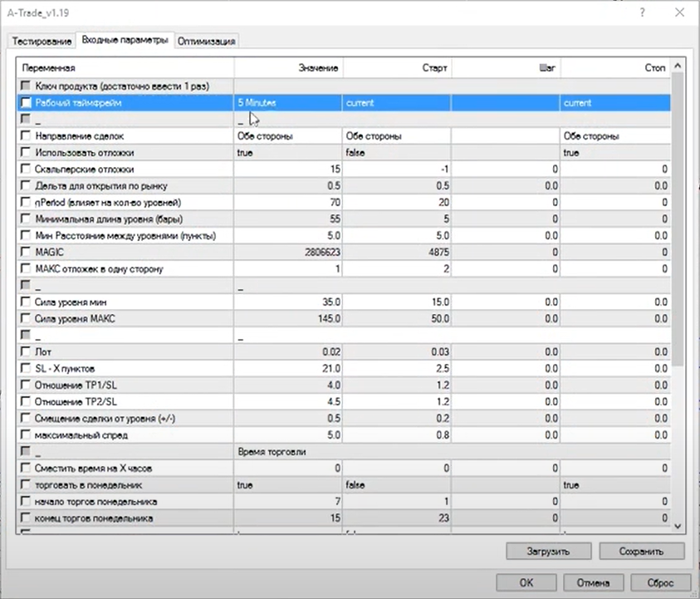This screenshot has height=599, width=700.
Task: Open the 5 Minutes timeframe value dropdown
Action: coord(287,103)
